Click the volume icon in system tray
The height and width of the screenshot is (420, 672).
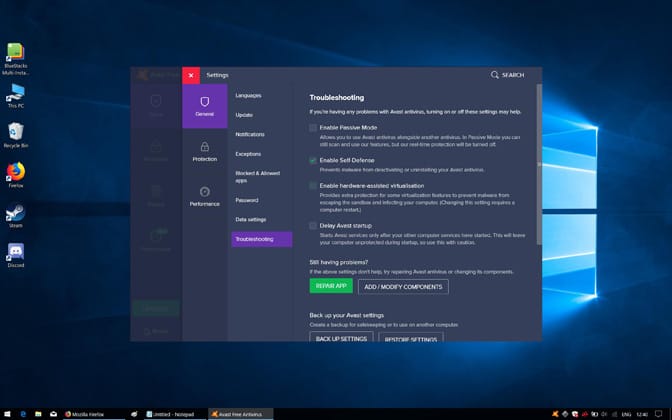[x=604, y=414]
